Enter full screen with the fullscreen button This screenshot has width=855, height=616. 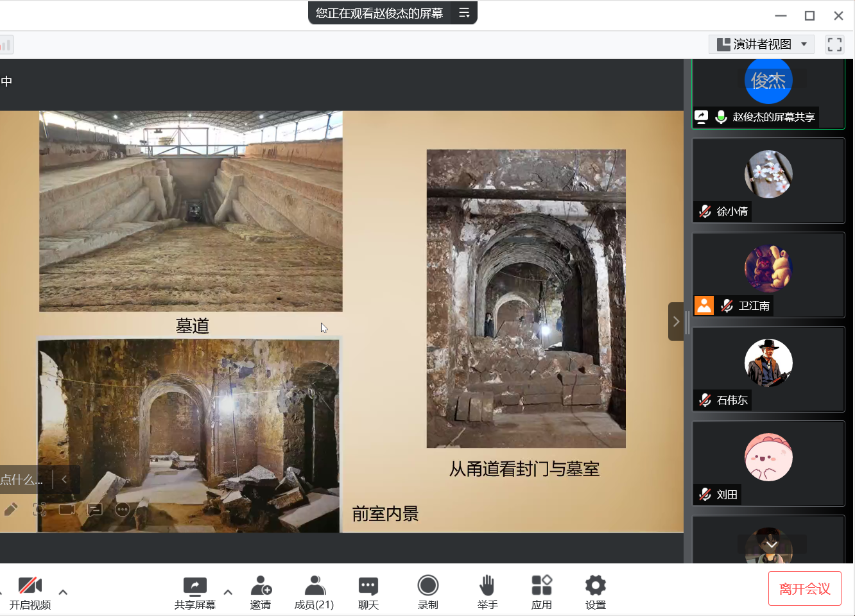point(834,44)
